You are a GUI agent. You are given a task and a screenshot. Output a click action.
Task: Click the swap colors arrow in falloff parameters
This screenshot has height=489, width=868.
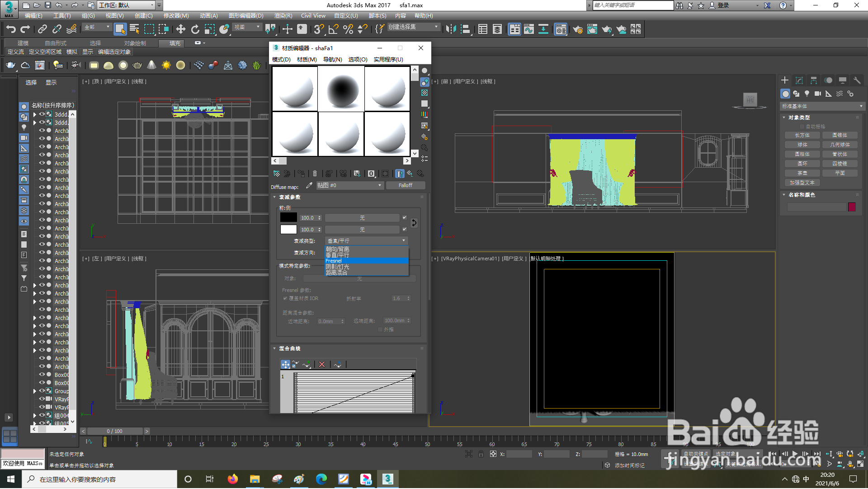pyautogui.click(x=414, y=223)
